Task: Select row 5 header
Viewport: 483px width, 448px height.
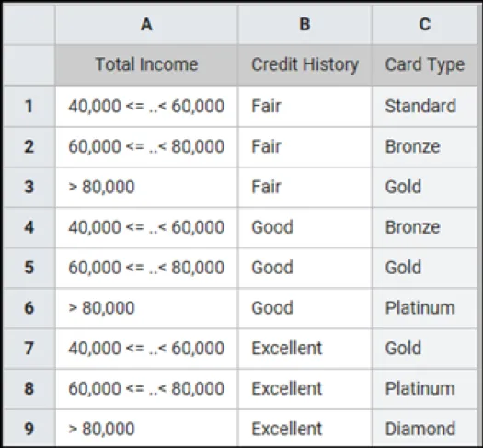Action: click(29, 268)
